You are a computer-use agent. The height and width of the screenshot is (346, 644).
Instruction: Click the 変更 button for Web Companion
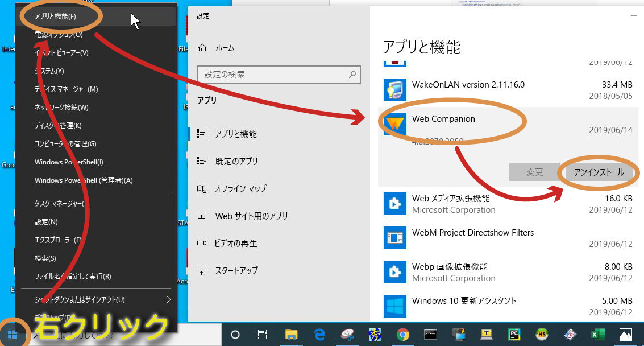point(534,172)
